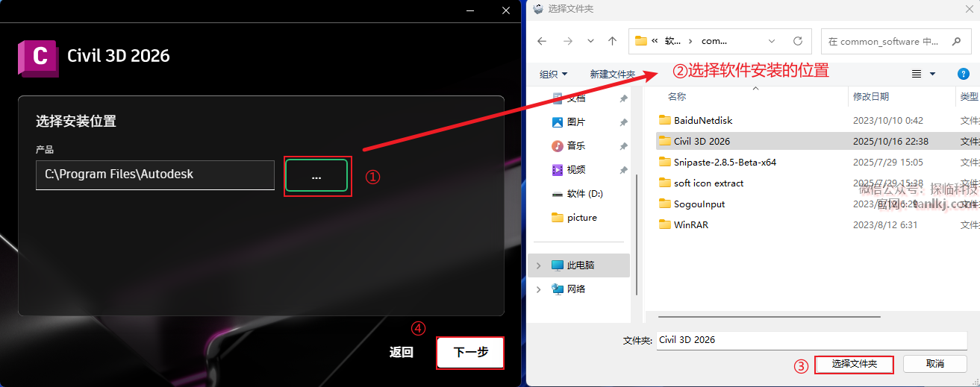Click the date 2023/8/12 6:31 cell
The image size is (980, 387).
(885, 224)
